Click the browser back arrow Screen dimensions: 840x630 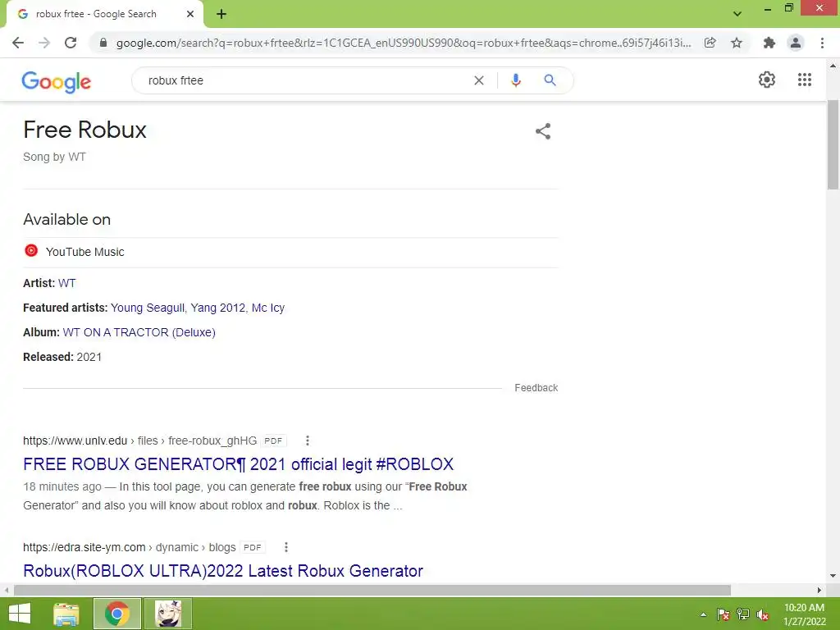pyautogui.click(x=18, y=43)
